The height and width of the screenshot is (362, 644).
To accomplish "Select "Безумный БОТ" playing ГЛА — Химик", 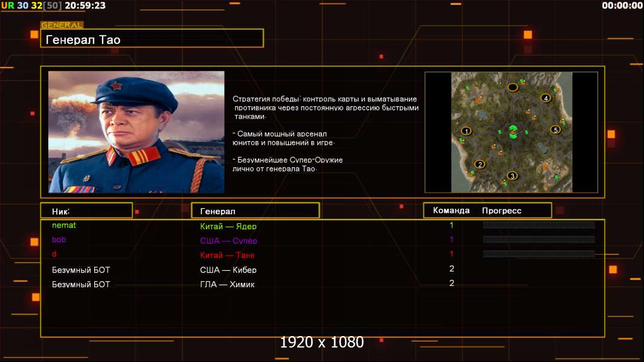I will pos(81,284).
